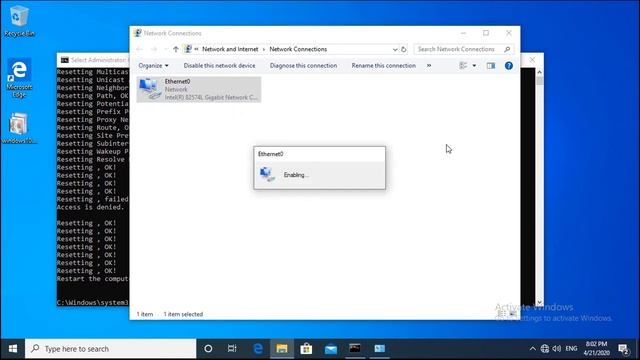Image resolution: width=640 pixels, height=360 pixels.
Task: Click the Command Prompt window title bar
Action: [93, 60]
